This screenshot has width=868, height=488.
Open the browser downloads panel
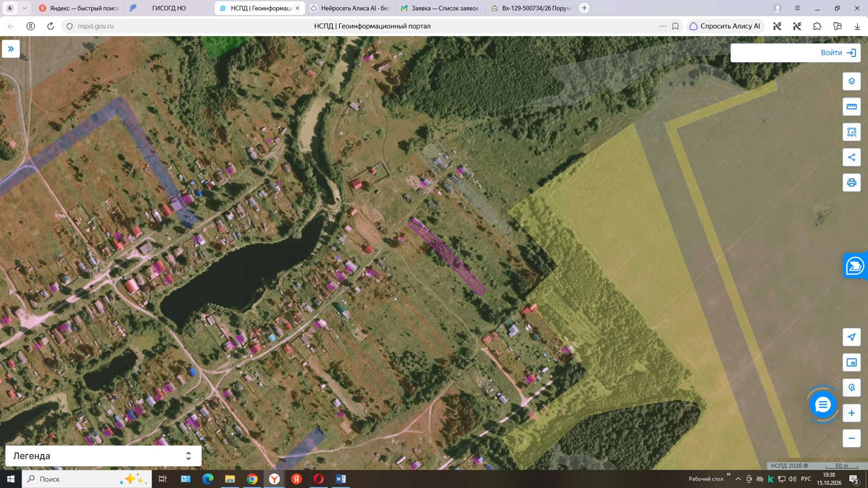click(x=857, y=26)
